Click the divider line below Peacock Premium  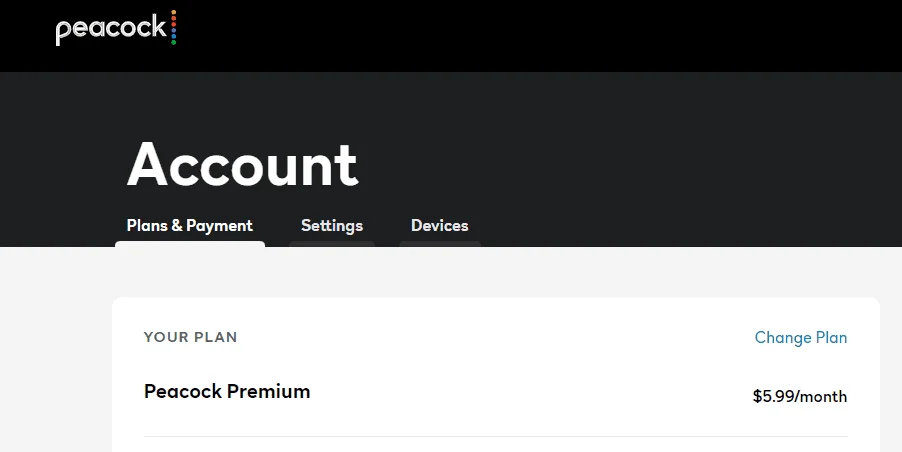[495, 436]
